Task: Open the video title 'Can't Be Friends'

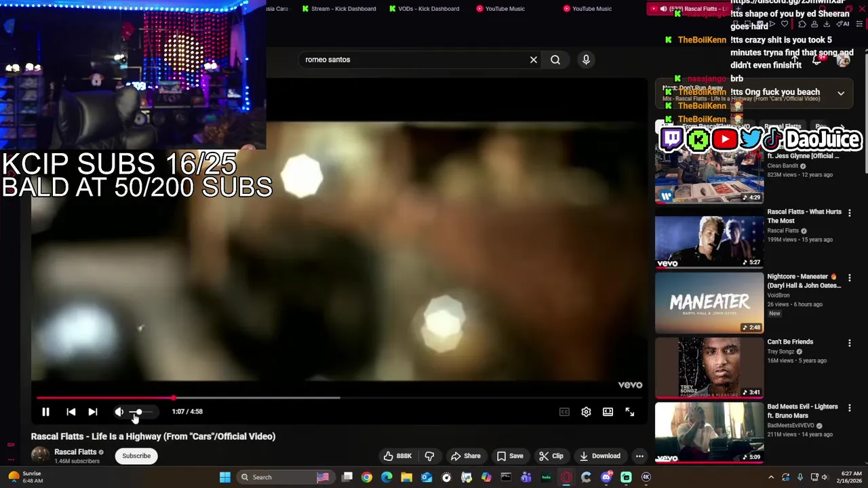Action: coord(790,342)
